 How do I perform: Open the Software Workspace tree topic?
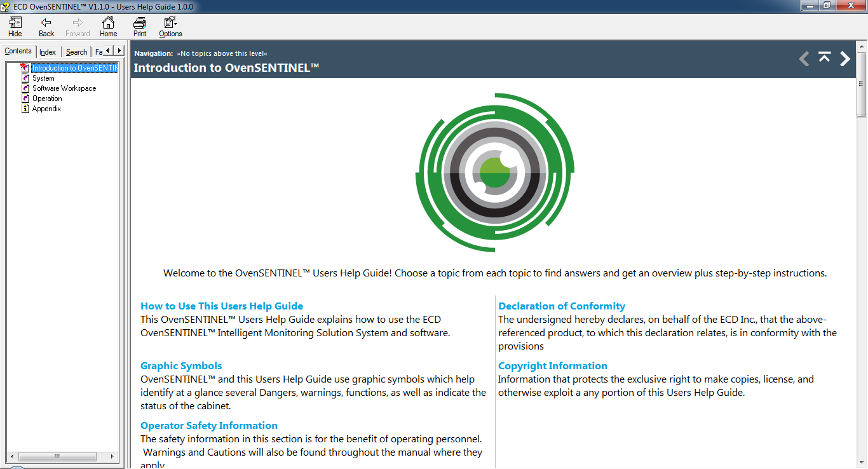click(x=64, y=88)
